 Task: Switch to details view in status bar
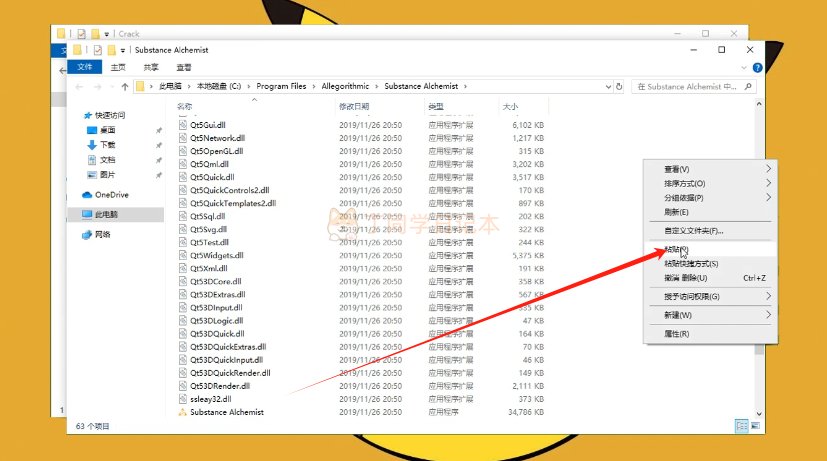click(741, 426)
